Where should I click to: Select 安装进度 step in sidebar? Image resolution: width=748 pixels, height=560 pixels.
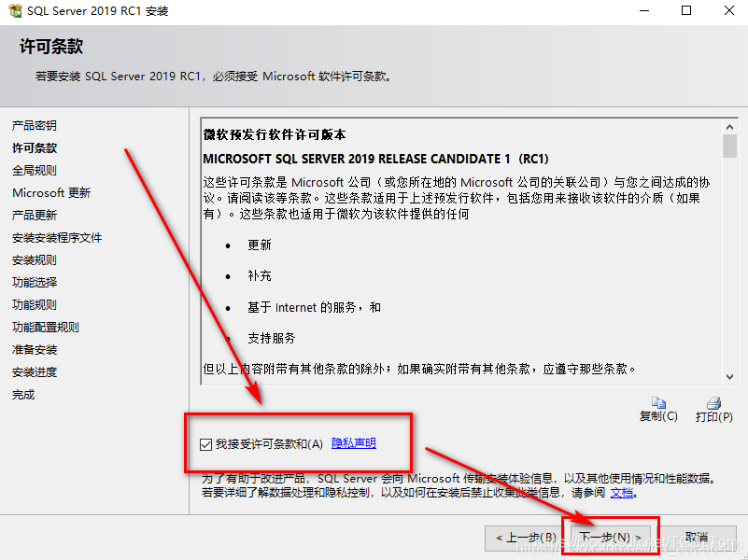coord(35,371)
